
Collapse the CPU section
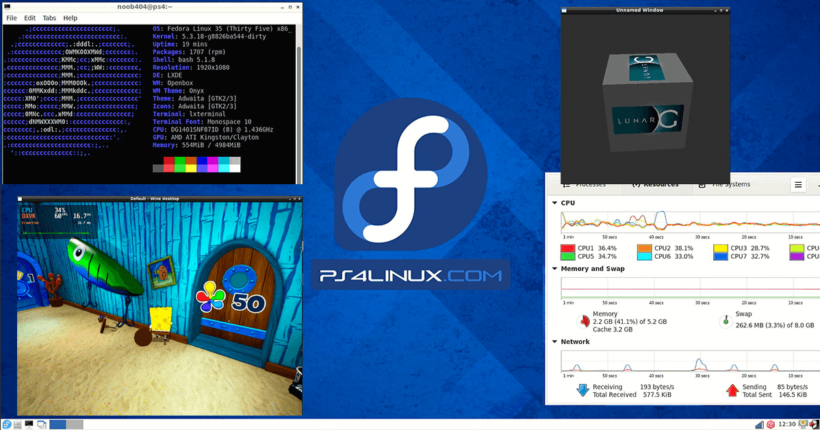click(554, 203)
